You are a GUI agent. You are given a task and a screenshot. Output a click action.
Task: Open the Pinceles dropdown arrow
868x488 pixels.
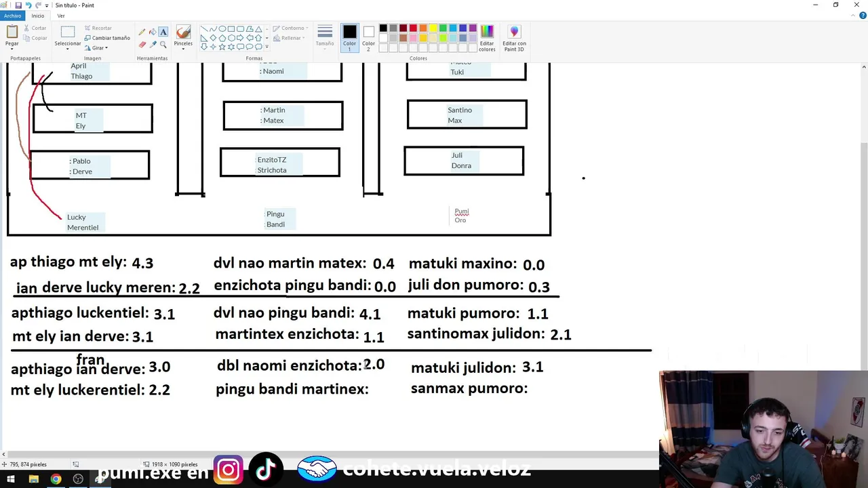(x=183, y=48)
